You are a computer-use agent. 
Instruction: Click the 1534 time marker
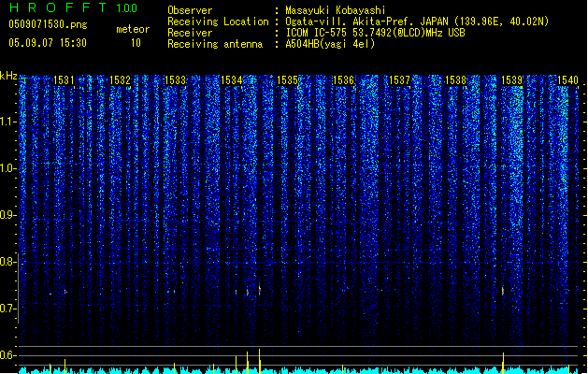pos(232,79)
